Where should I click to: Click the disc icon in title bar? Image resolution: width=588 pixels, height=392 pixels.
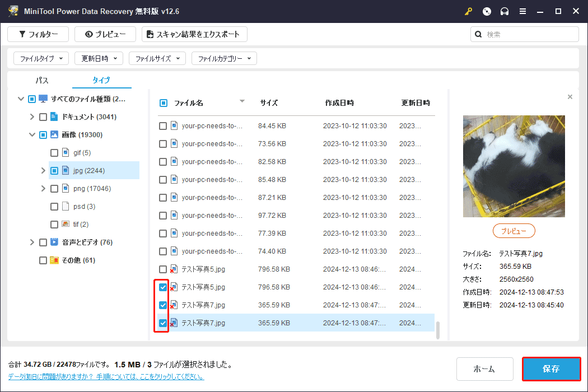487,11
